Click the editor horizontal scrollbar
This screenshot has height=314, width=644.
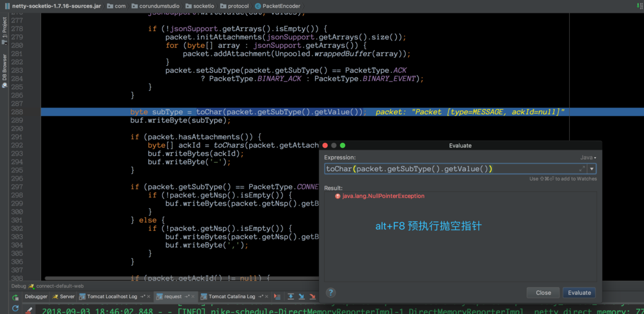click(x=182, y=278)
